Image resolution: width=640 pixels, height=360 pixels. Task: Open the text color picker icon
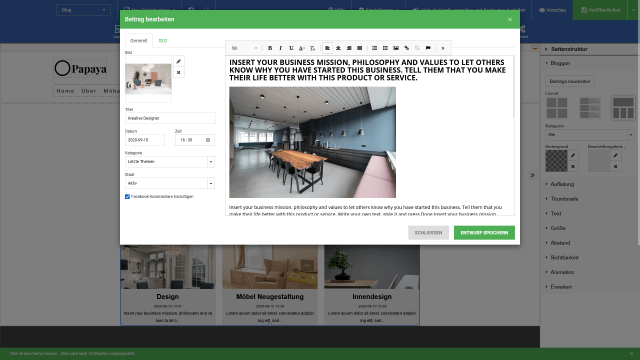302,48
